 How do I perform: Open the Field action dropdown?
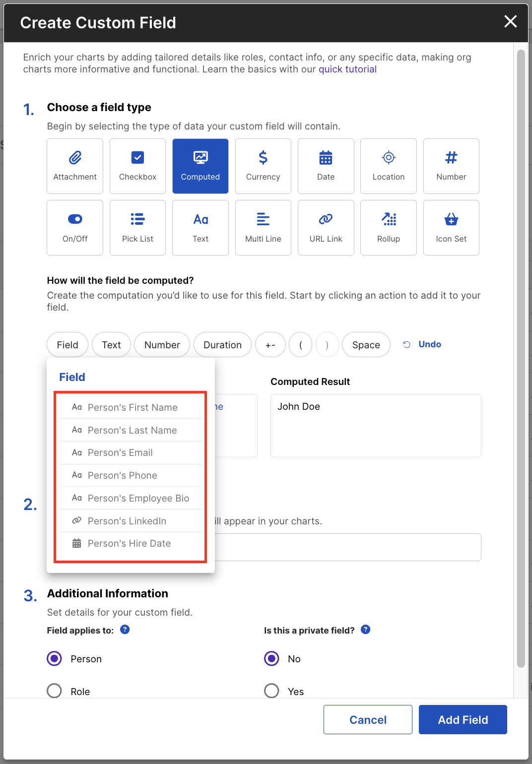click(67, 345)
